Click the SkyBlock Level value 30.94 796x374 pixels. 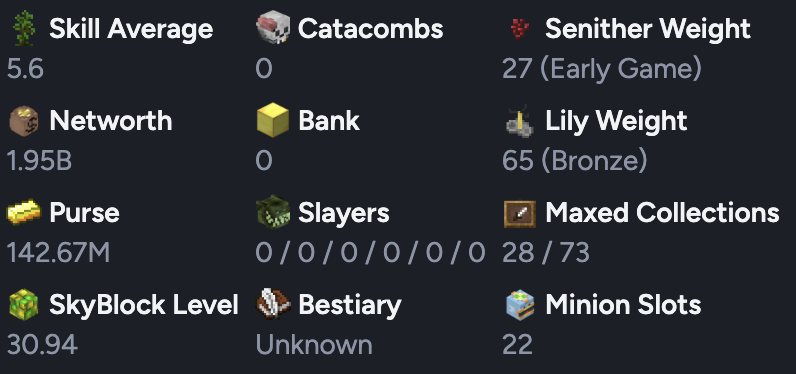point(42,345)
